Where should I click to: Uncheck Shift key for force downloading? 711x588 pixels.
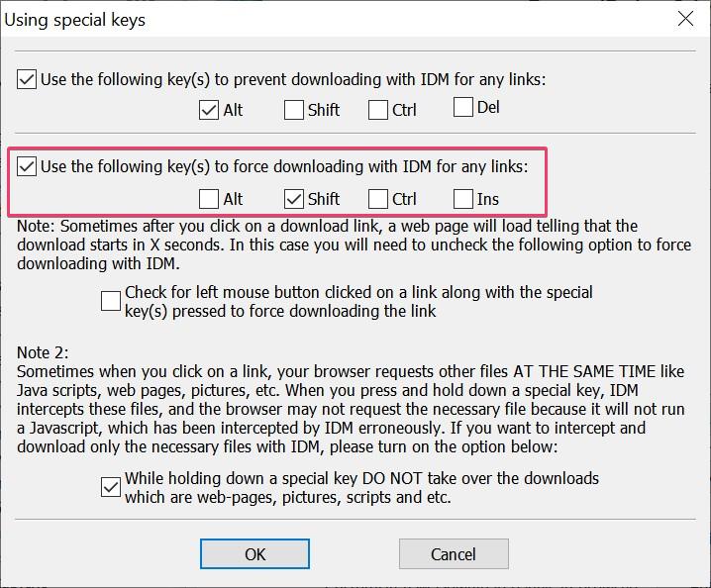click(x=294, y=199)
